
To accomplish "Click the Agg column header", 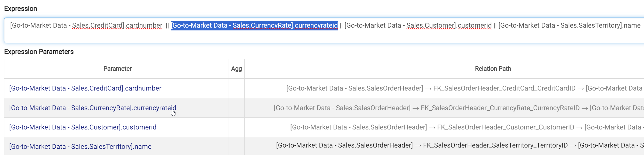I will point(236,69).
